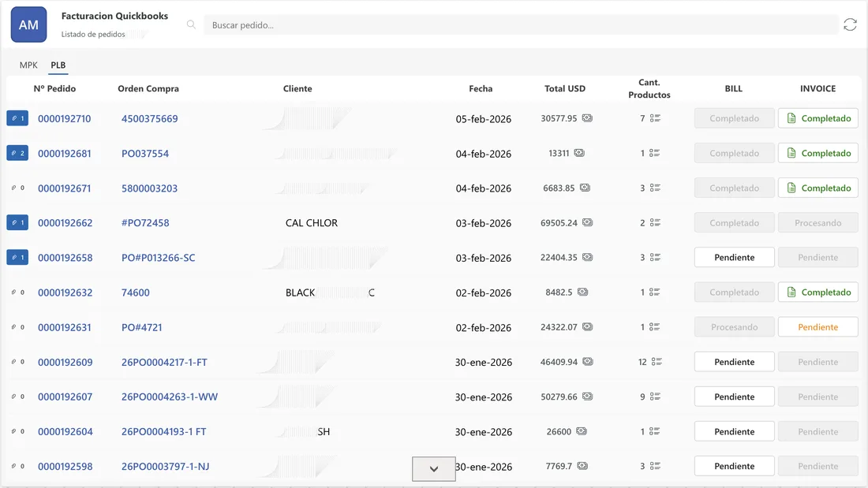868x488 pixels.
Task: Click the link badge on order 0000192662
Action: 17,222
